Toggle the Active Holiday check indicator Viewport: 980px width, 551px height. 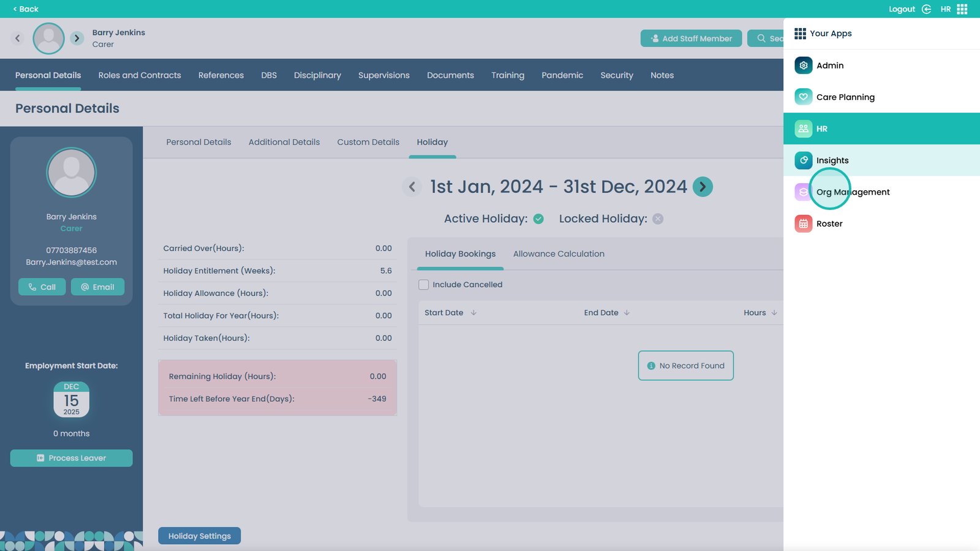click(x=538, y=219)
